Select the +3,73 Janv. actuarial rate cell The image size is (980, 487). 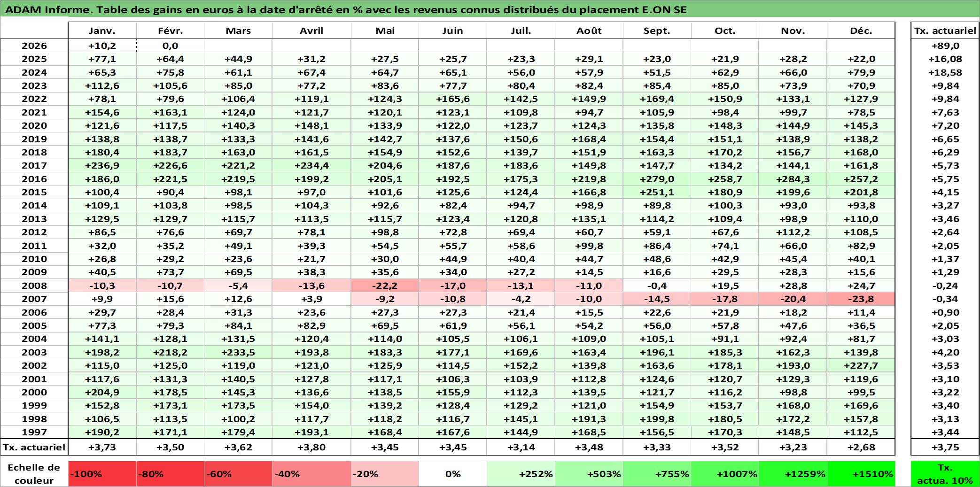(102, 447)
